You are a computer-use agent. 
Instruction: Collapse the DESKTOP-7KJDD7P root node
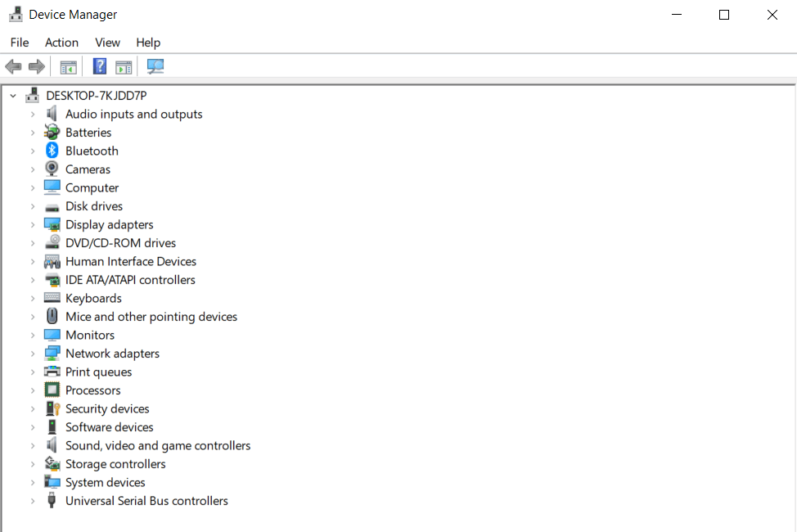[x=13, y=96]
